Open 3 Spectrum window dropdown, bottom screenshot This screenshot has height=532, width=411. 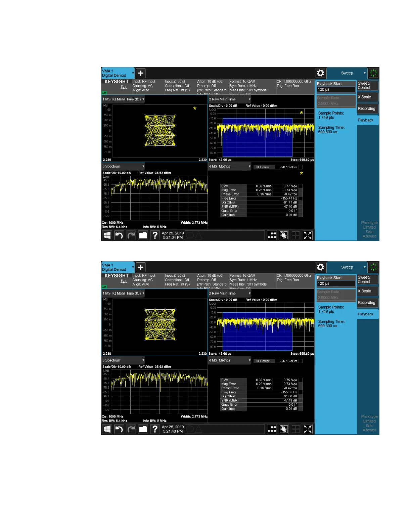click(x=123, y=360)
